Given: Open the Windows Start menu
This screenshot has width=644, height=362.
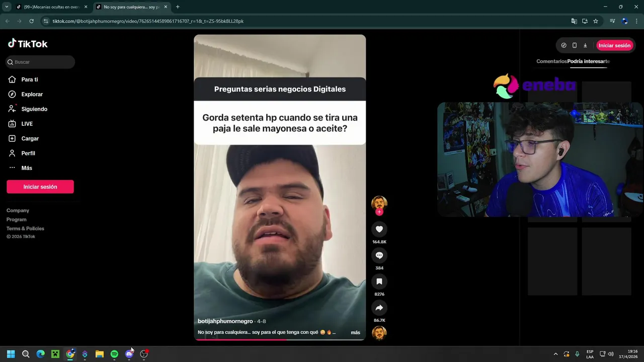Looking at the screenshot, I should point(11,354).
